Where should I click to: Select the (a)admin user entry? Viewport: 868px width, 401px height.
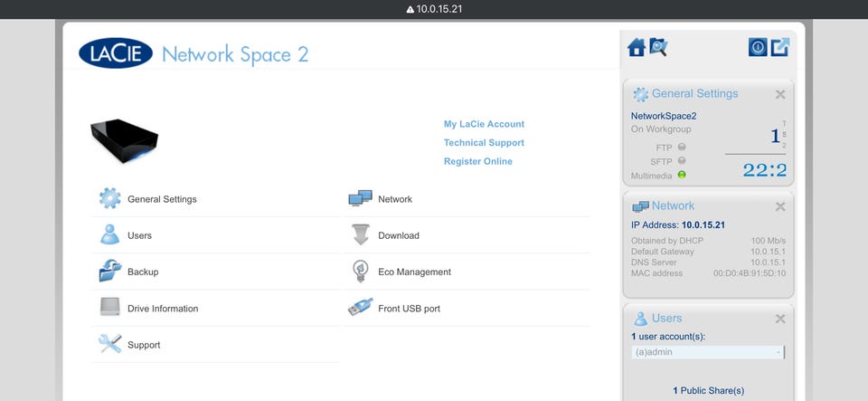[x=708, y=352]
